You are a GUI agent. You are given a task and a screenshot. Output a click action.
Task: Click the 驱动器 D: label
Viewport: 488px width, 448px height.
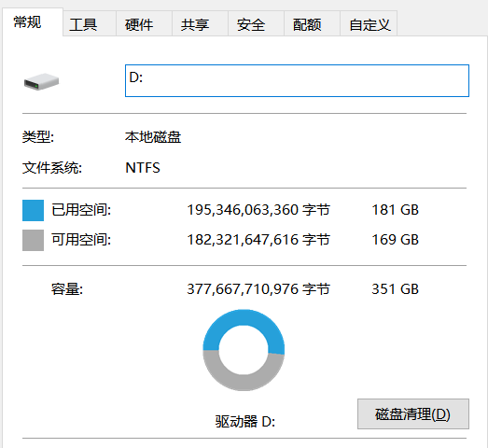[x=245, y=422]
